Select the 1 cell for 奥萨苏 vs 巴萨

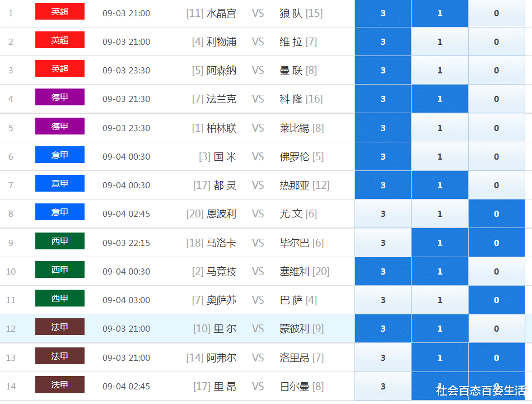440,300
